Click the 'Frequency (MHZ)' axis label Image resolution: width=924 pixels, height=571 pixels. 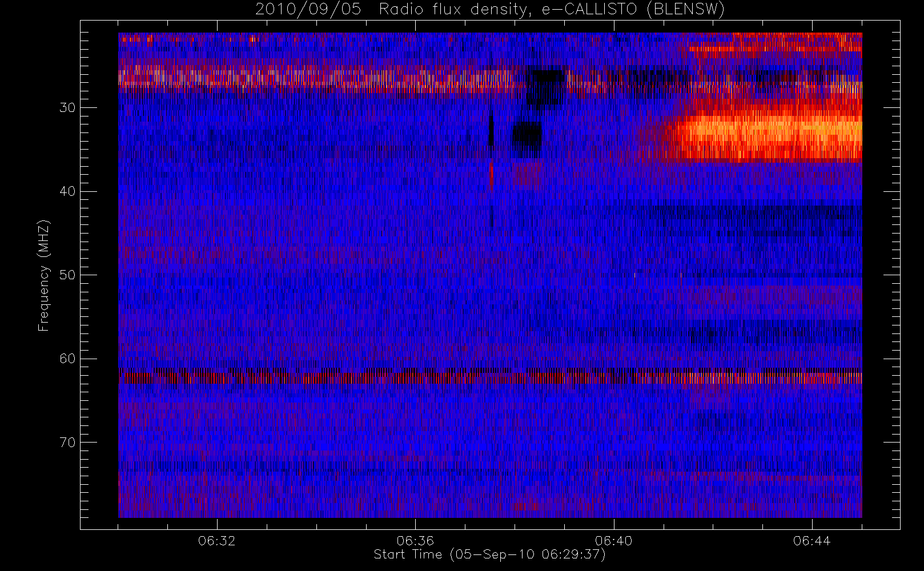[x=44, y=275]
